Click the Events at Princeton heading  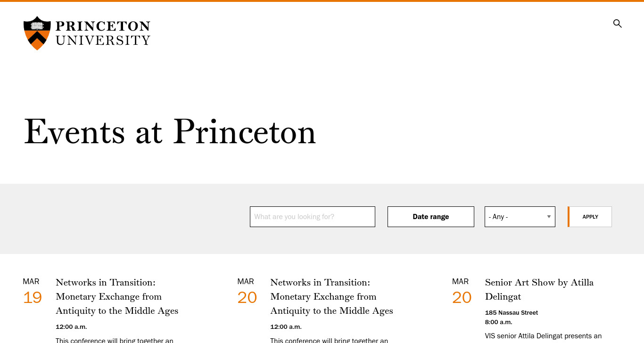170,131
